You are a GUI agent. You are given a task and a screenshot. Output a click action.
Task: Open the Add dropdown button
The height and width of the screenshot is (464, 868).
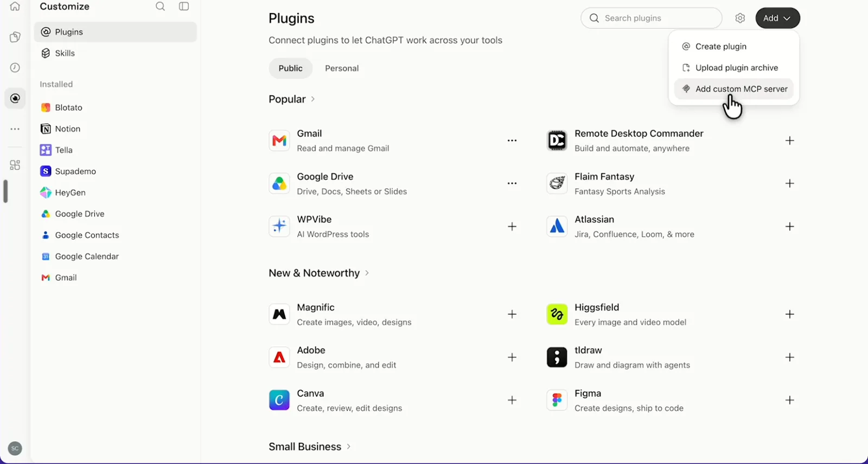777,18
